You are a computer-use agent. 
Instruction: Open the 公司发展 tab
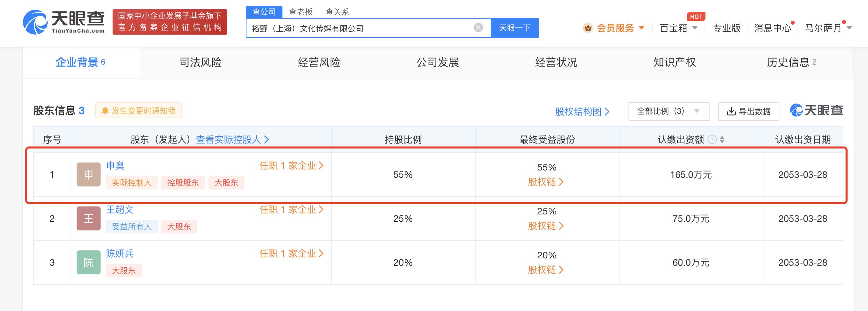pyautogui.click(x=437, y=62)
